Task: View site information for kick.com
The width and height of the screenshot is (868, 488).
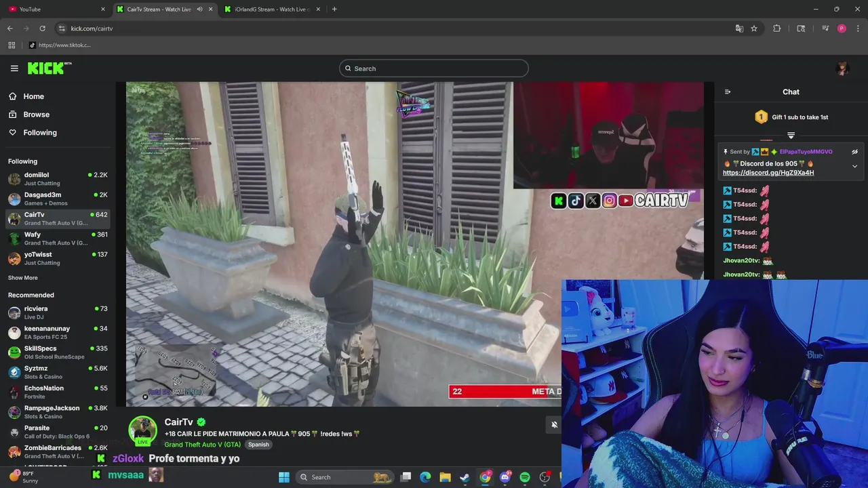Action: (62, 28)
